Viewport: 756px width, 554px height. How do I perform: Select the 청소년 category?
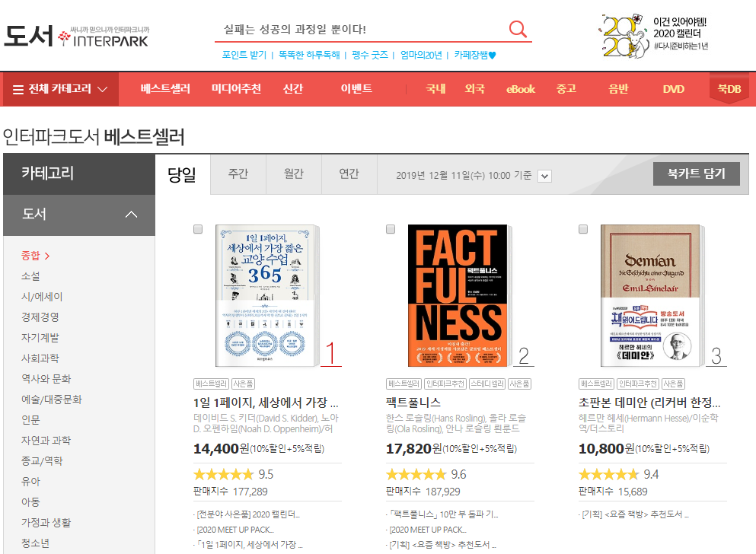point(35,543)
